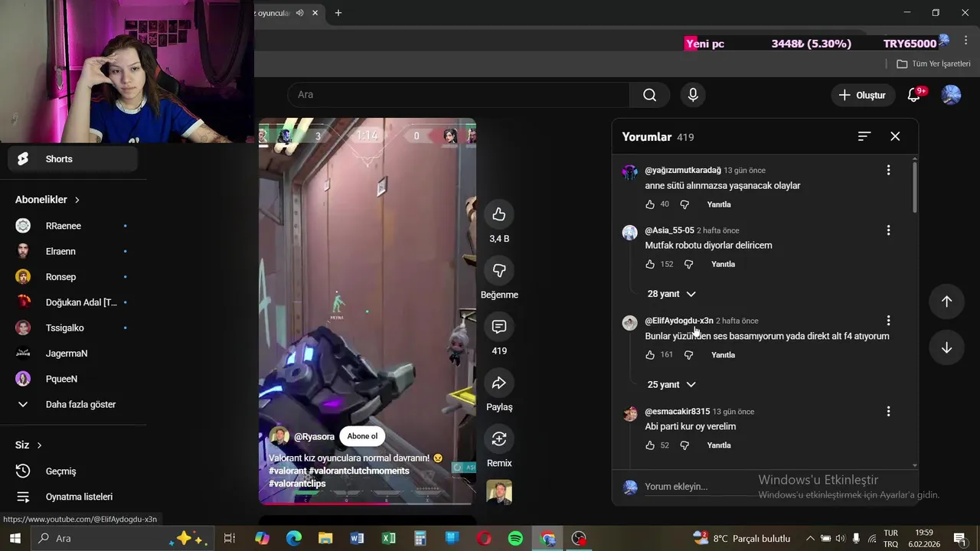Open the sound thumbnail under Remix

coord(499,492)
